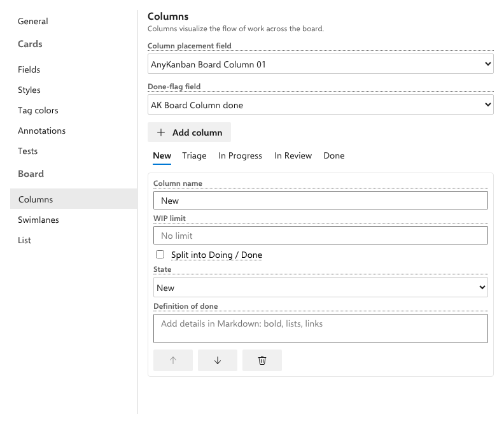The height and width of the screenshot is (424, 504).
Task: Click the Cards section heading in sidebar
Action: (30, 44)
